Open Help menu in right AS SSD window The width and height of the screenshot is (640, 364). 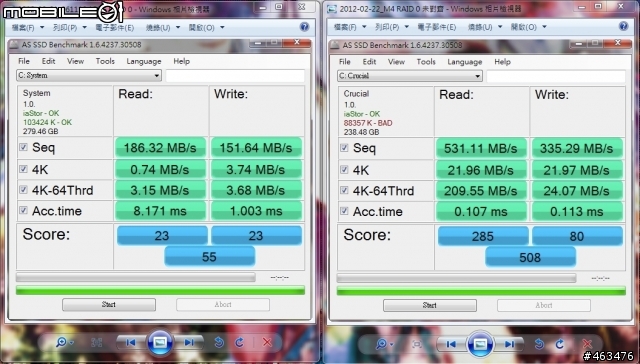[x=502, y=62]
